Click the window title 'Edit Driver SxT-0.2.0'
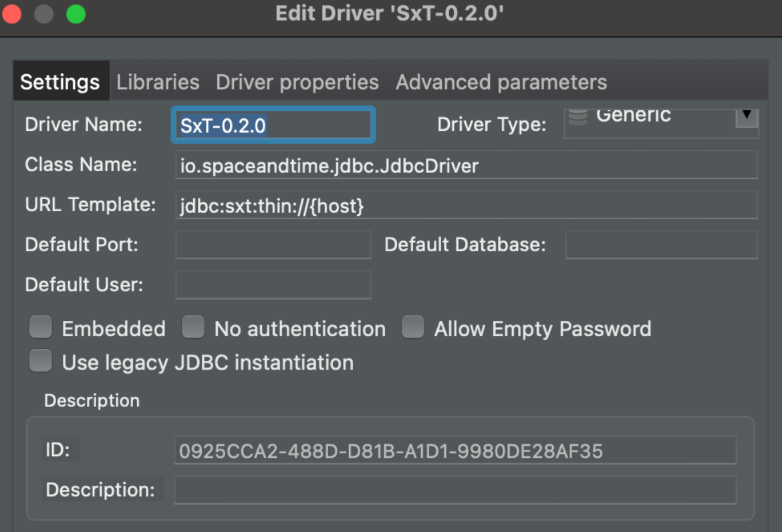 coord(390,13)
